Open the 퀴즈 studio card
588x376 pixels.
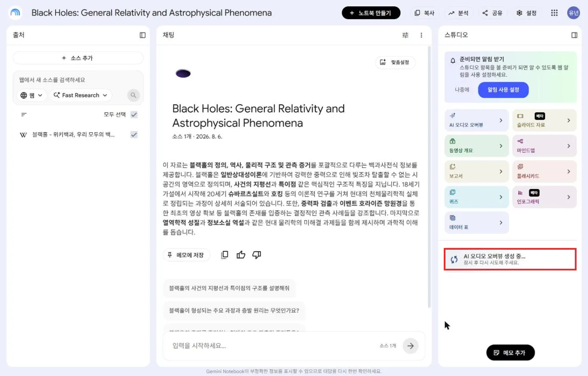coord(476,197)
